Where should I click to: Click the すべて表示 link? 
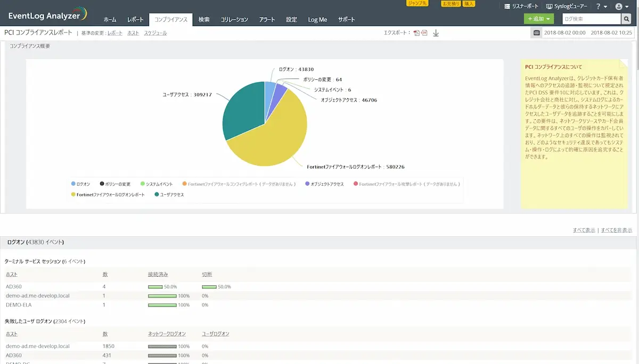584,230
